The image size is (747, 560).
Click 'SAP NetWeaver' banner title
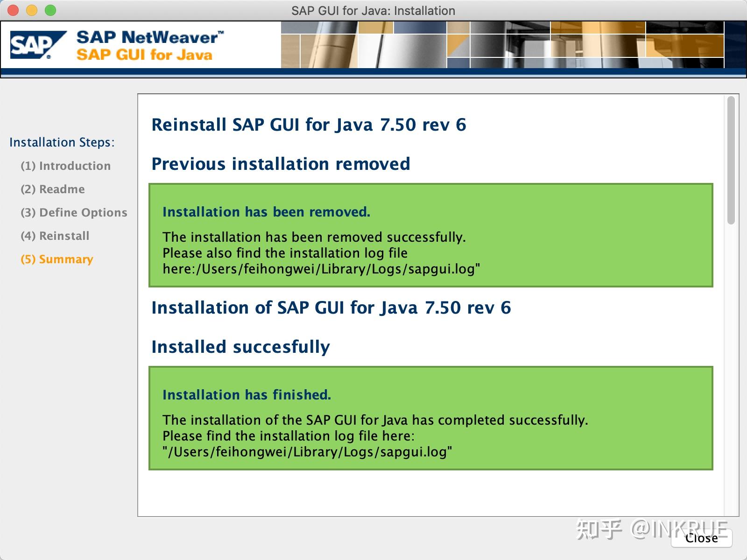[x=150, y=37]
